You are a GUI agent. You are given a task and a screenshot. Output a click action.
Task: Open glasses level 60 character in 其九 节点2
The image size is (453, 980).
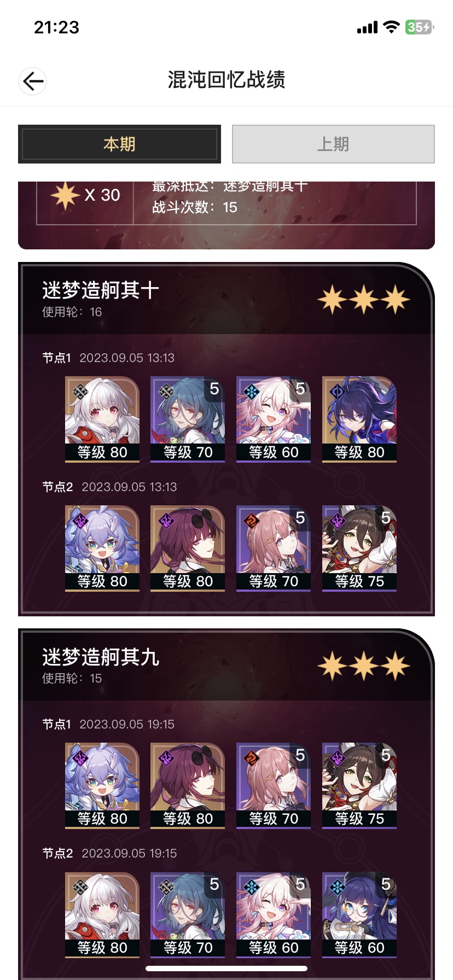coord(359,915)
